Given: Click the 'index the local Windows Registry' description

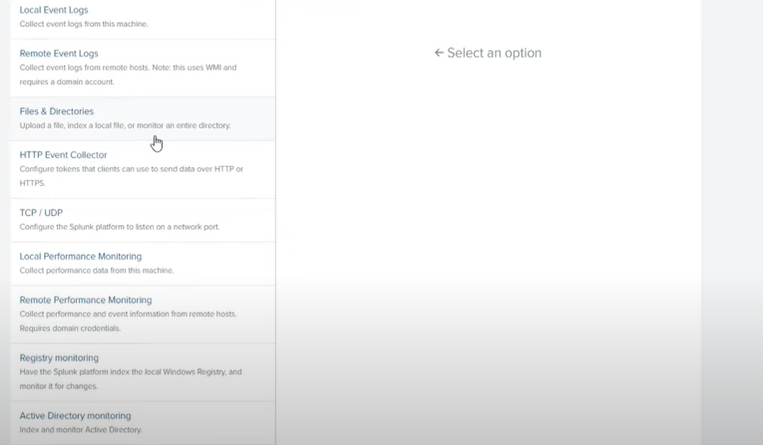Looking at the screenshot, I should click(x=130, y=372).
